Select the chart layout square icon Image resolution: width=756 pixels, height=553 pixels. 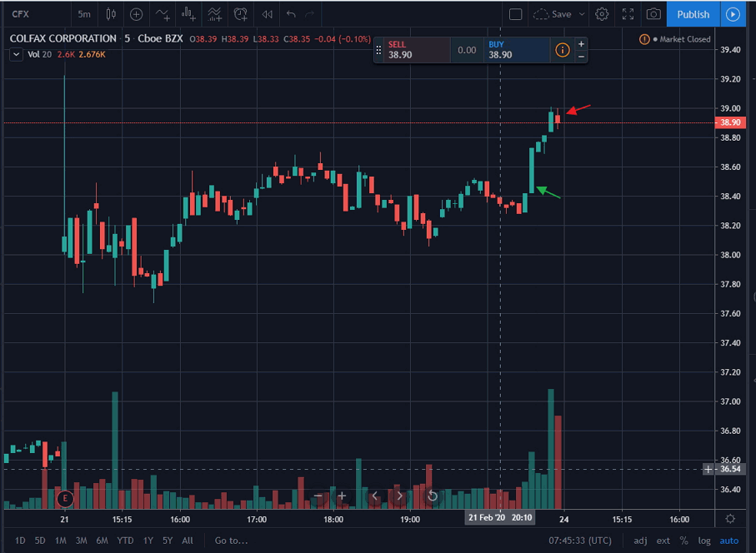click(x=515, y=14)
